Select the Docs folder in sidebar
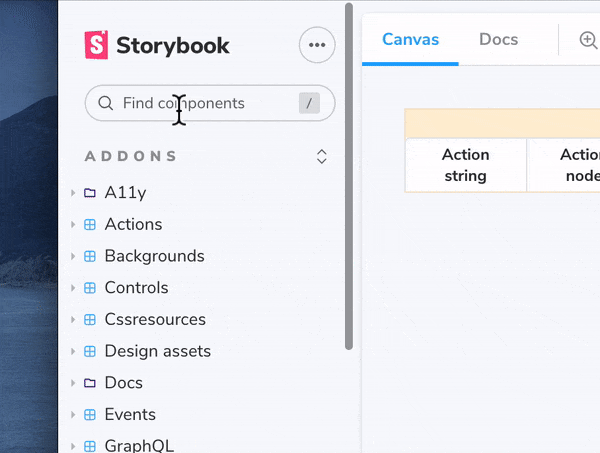This screenshot has height=453, width=600. tap(124, 383)
